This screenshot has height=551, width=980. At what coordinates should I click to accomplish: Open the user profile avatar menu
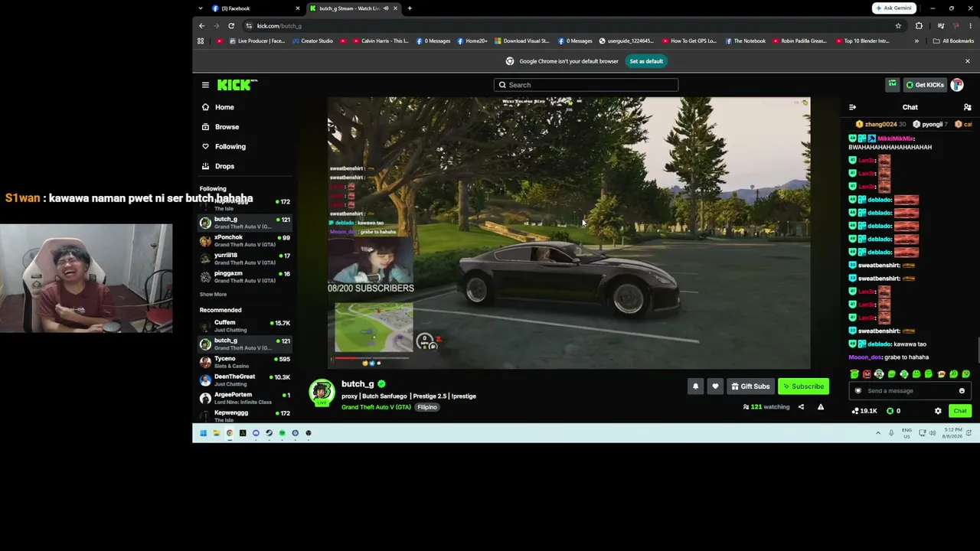tap(957, 85)
